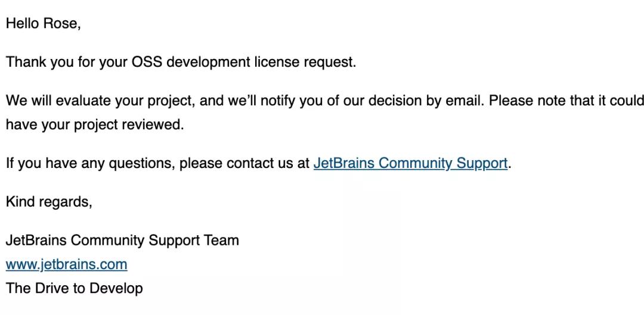Click the word "OSS" in the thank-you line
This screenshot has height=315, width=644.
pyautogui.click(x=147, y=62)
